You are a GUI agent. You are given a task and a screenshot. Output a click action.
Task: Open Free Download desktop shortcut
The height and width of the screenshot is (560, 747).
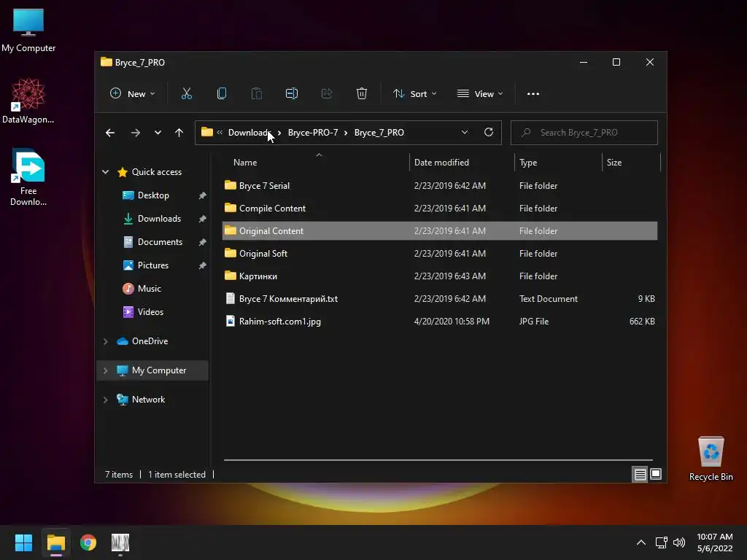click(x=28, y=178)
